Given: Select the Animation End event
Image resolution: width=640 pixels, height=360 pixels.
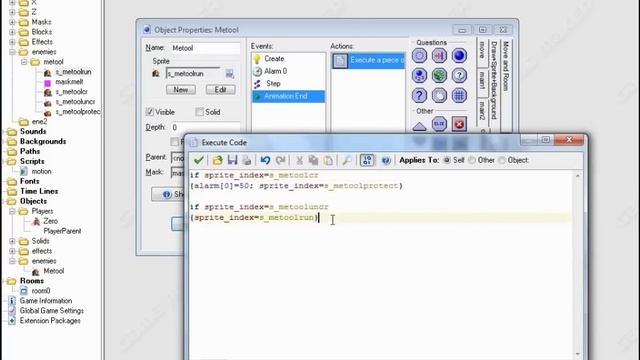Looking at the screenshot, I should (x=288, y=96).
